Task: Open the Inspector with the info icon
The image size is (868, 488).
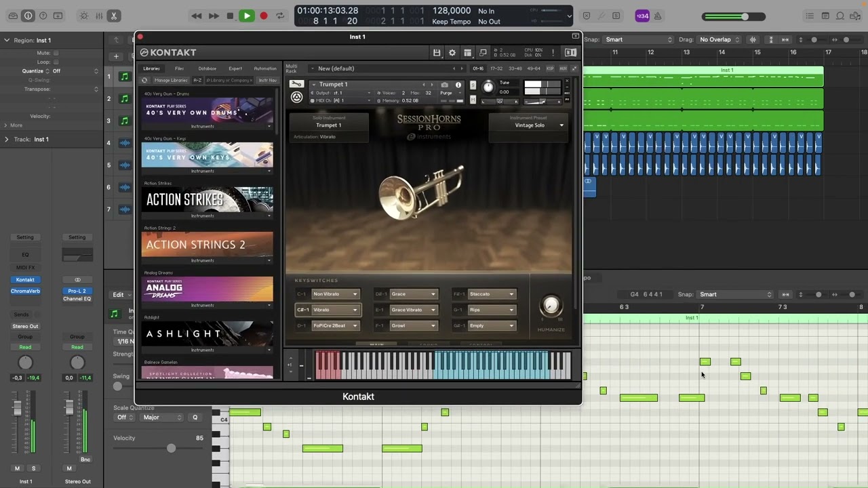Action: 28,16
